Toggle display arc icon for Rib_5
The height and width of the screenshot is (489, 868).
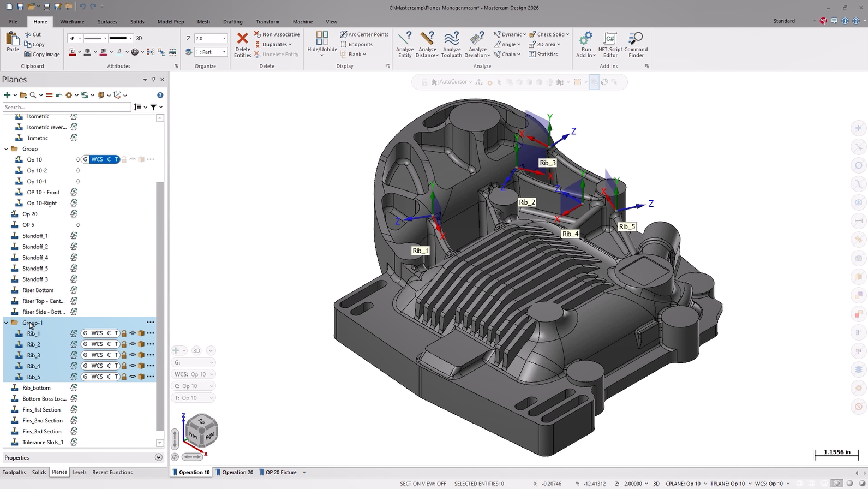pos(133,377)
